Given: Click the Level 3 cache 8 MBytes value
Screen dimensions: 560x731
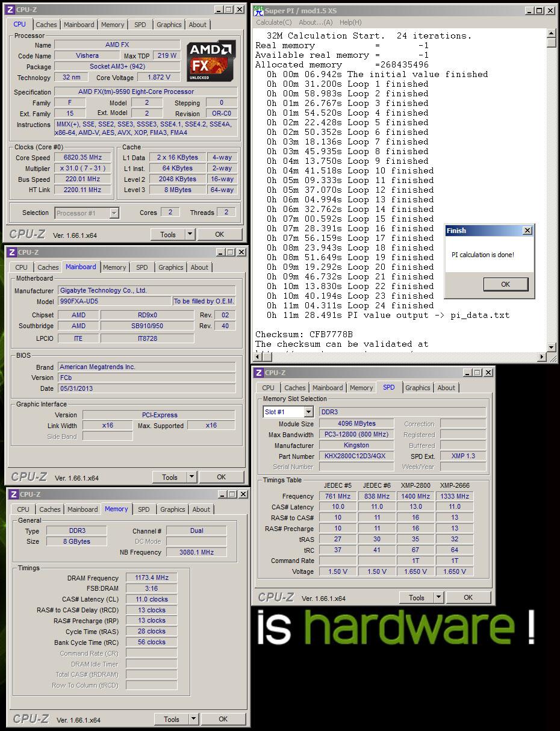Looking at the screenshot, I should pos(178,190).
